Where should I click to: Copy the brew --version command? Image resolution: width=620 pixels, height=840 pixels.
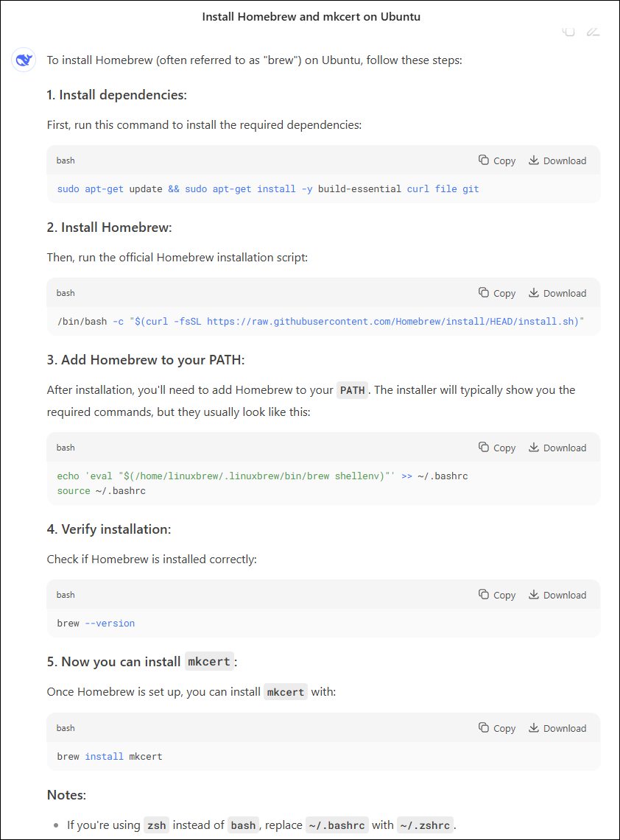497,595
